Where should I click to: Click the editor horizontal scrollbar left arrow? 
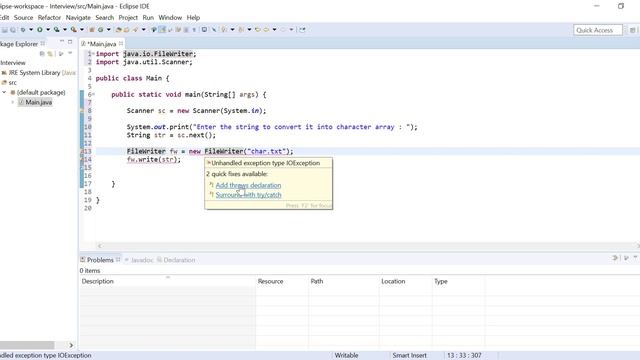pyautogui.click(x=100, y=246)
